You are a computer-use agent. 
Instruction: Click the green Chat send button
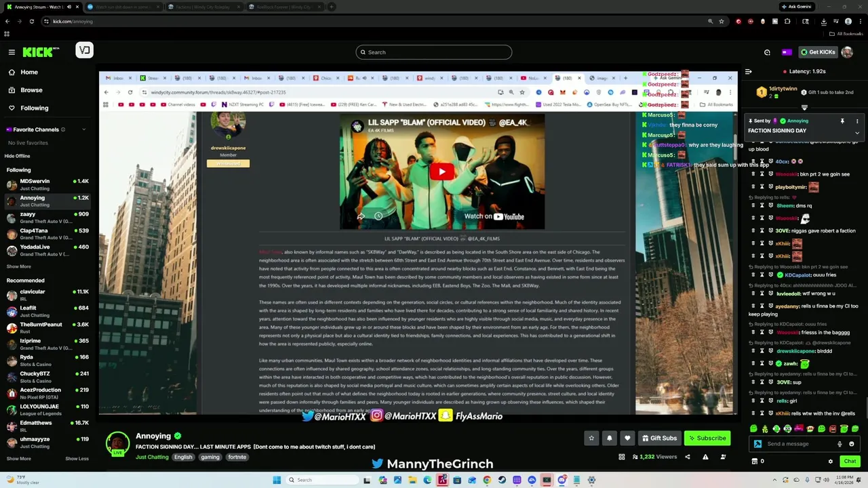click(850, 461)
